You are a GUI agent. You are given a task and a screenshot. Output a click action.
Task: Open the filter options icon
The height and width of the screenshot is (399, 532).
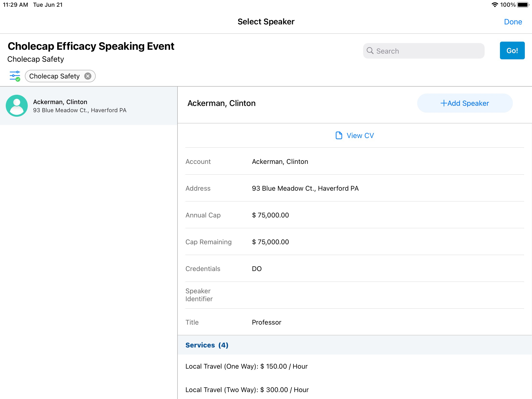point(15,76)
